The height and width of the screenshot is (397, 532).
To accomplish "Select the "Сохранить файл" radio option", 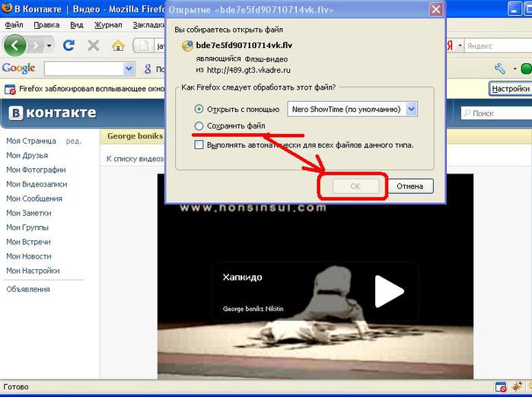I will 199,125.
